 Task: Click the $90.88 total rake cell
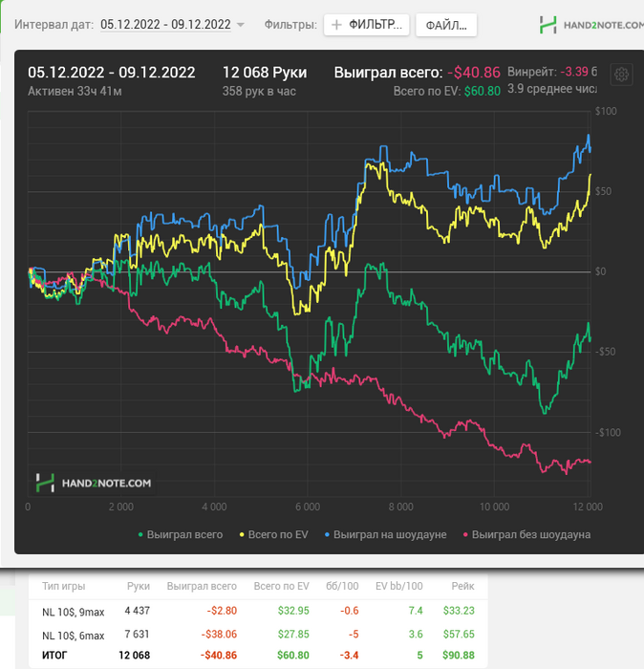click(x=459, y=655)
